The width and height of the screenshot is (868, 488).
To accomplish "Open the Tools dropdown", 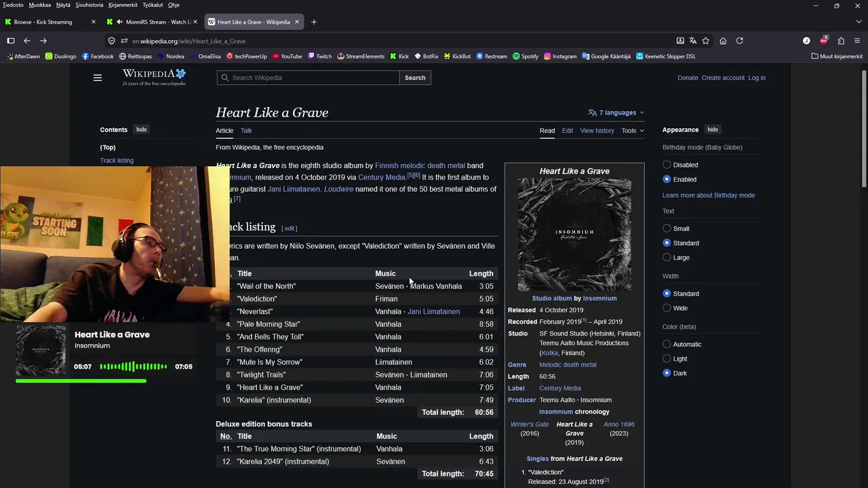I will [633, 131].
